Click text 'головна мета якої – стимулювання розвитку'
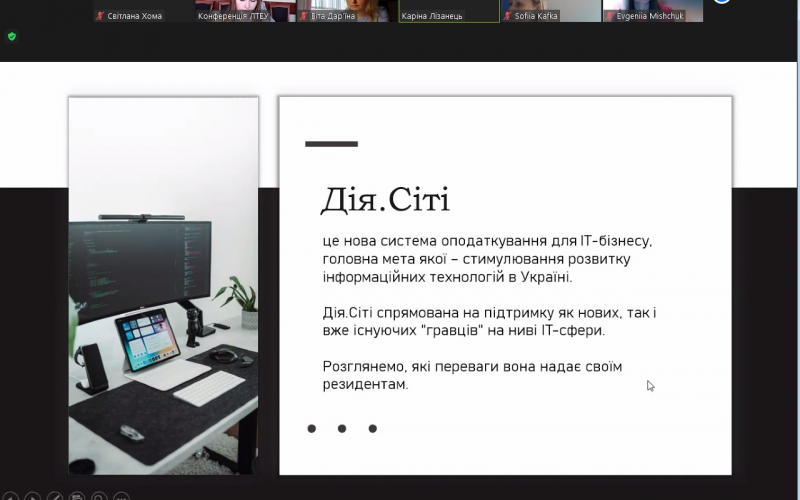This screenshot has width=800, height=500. click(477, 259)
